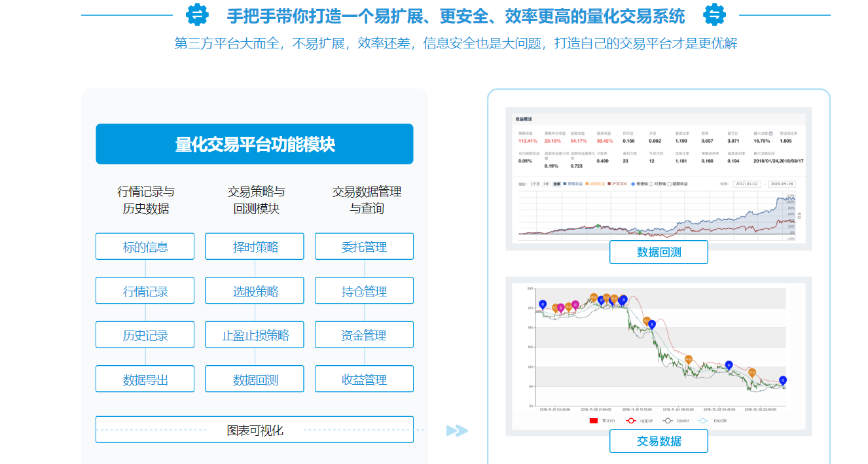Select the 对数轴 radio button

pyautogui.click(x=651, y=184)
